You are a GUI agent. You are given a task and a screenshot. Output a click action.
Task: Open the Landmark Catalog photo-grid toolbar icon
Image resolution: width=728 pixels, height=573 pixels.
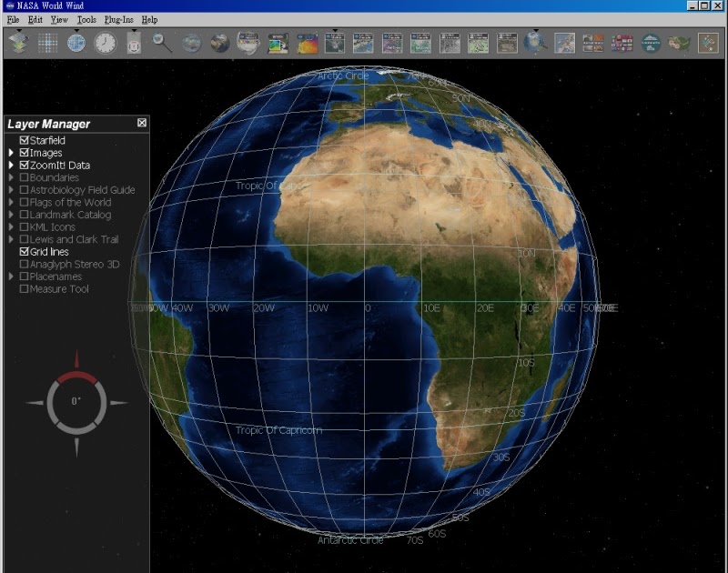tap(593, 43)
